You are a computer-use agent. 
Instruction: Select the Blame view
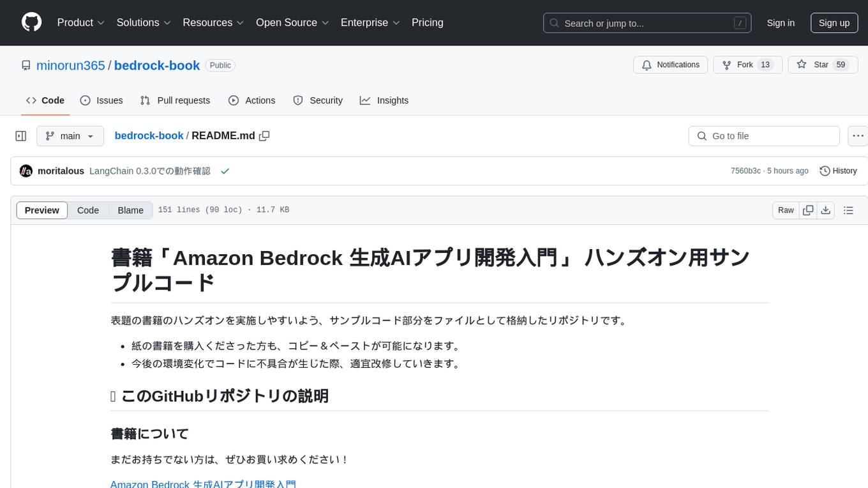click(x=131, y=210)
